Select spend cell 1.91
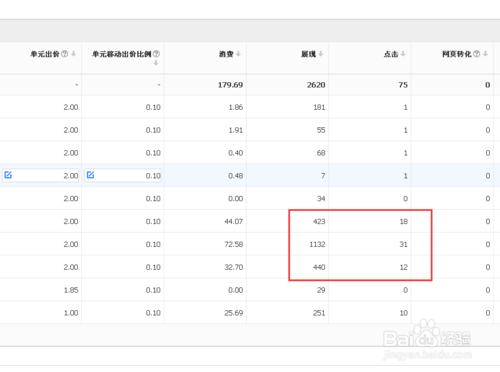500x372 pixels. click(x=236, y=130)
